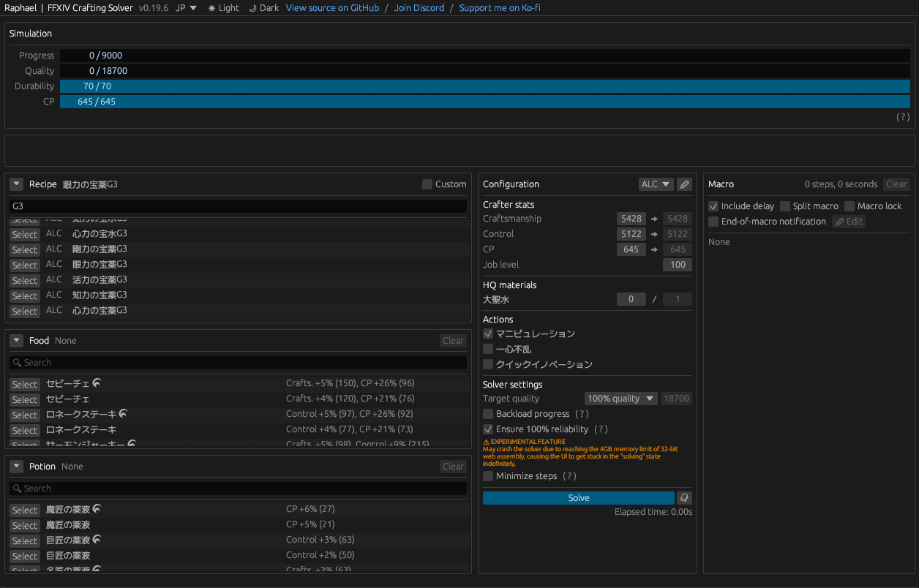Select food ロネークステーキ Control +4% (77)

click(24, 430)
